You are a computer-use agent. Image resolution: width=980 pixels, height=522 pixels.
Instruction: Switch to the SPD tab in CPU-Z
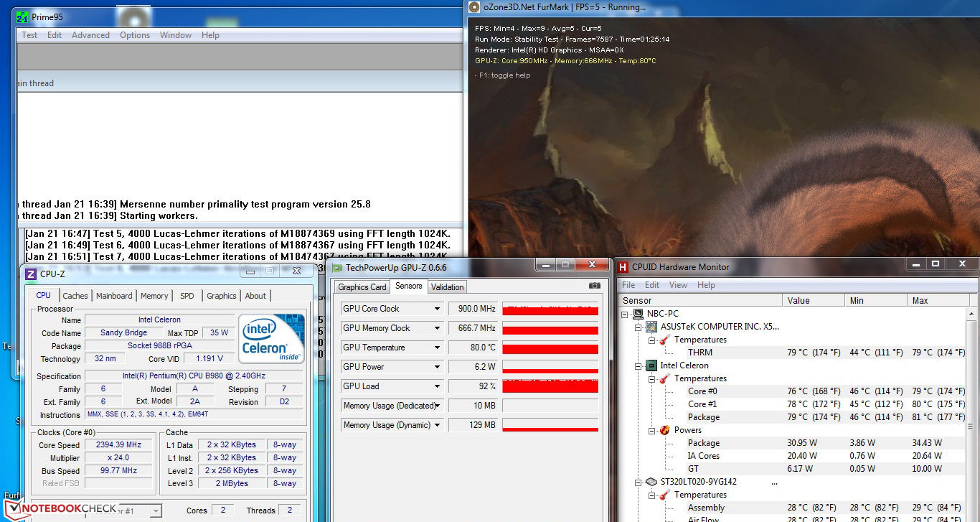[187, 296]
